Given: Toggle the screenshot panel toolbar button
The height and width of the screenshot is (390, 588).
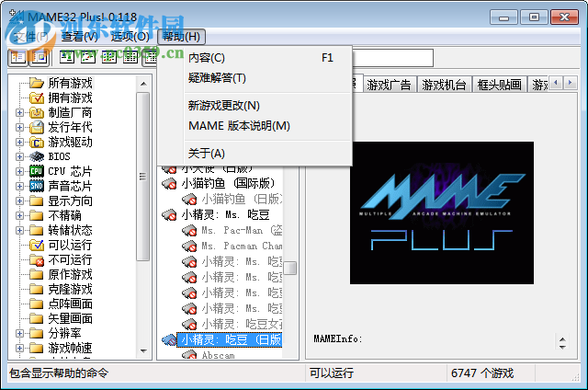Looking at the screenshot, I should (39, 57).
